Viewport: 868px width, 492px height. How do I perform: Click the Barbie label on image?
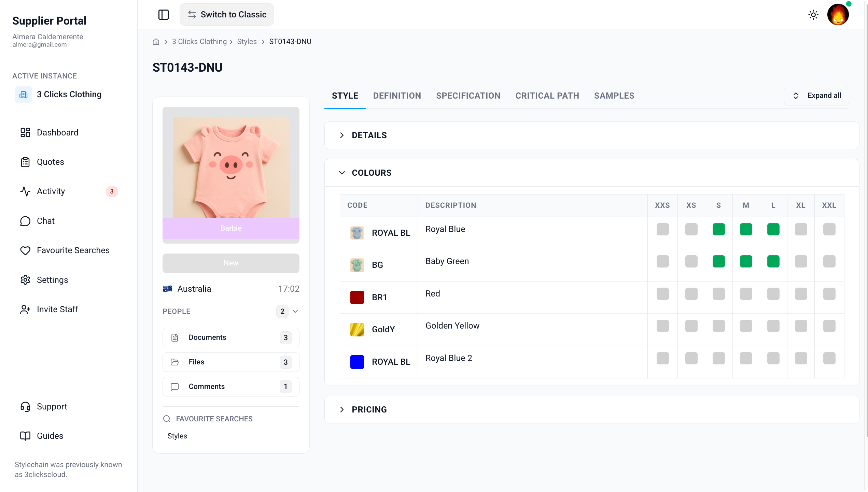pos(231,228)
